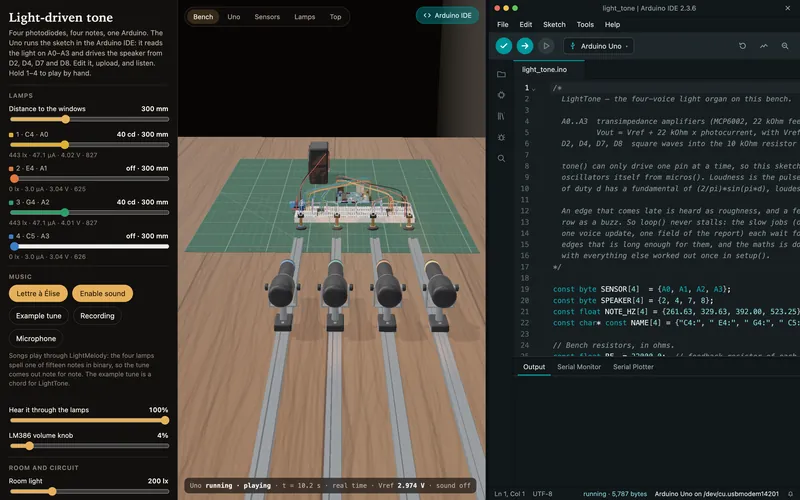Select the Bench camera view

tap(203, 17)
